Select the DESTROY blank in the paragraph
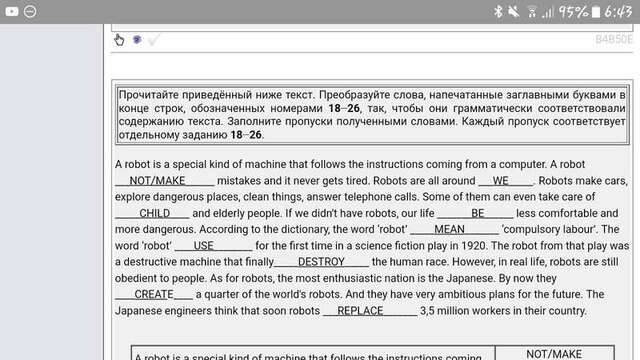 click(321, 262)
